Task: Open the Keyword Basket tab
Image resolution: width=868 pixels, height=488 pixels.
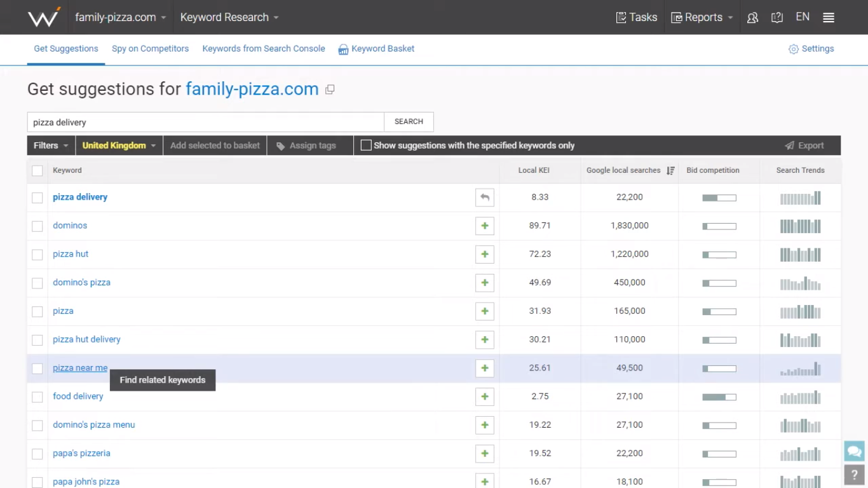Action: pyautogui.click(x=376, y=49)
